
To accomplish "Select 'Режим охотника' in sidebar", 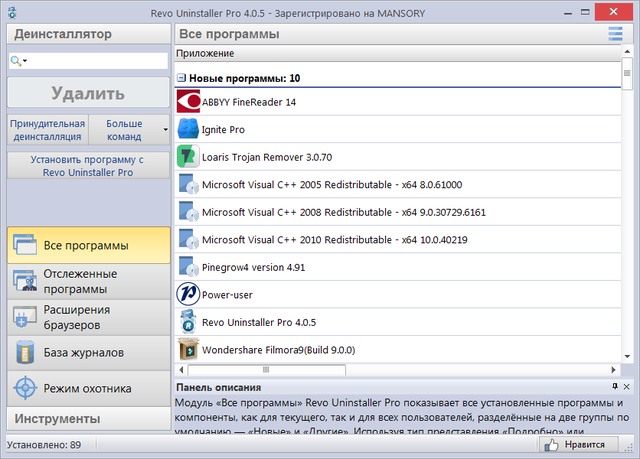I will tap(85, 388).
